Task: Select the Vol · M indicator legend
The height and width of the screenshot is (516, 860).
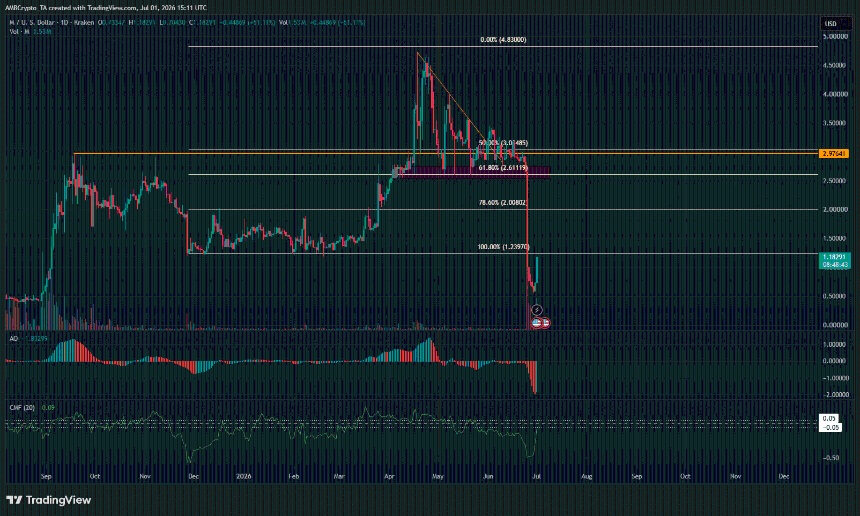Action: (19, 32)
